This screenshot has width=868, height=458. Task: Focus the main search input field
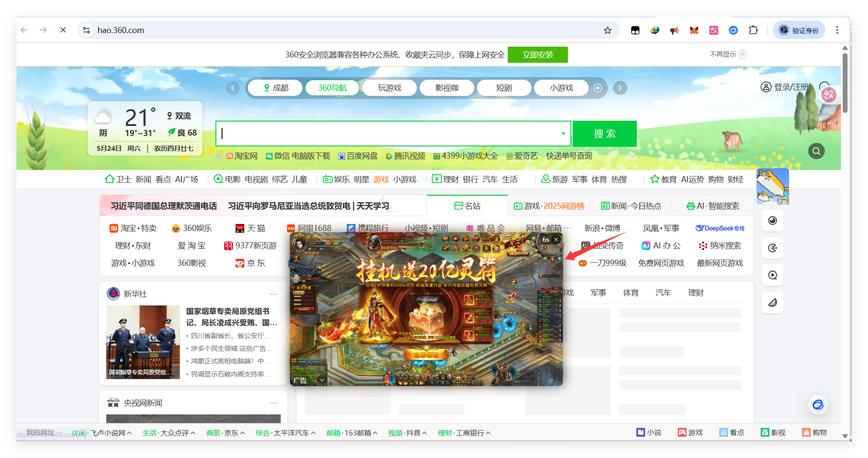[x=393, y=133]
